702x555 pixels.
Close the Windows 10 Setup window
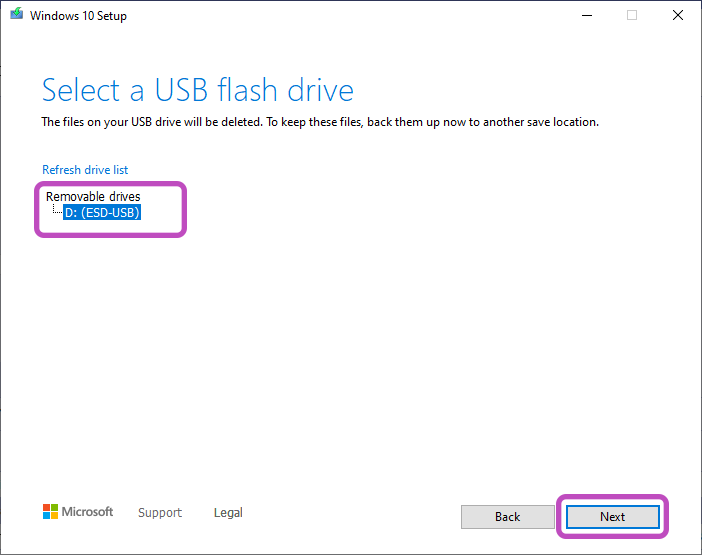pos(678,16)
